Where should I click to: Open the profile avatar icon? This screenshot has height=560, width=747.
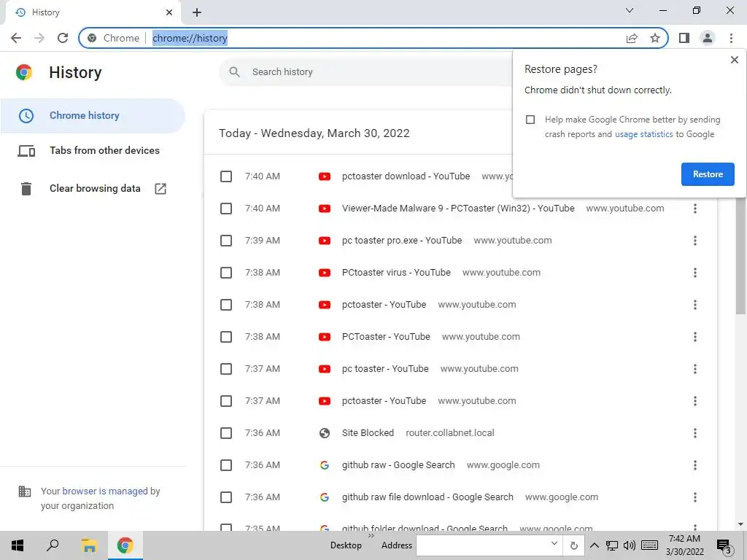click(708, 38)
